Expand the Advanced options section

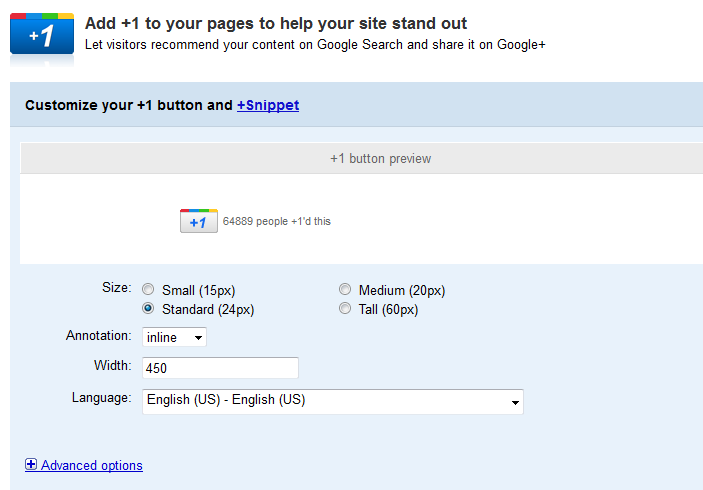tap(91, 465)
